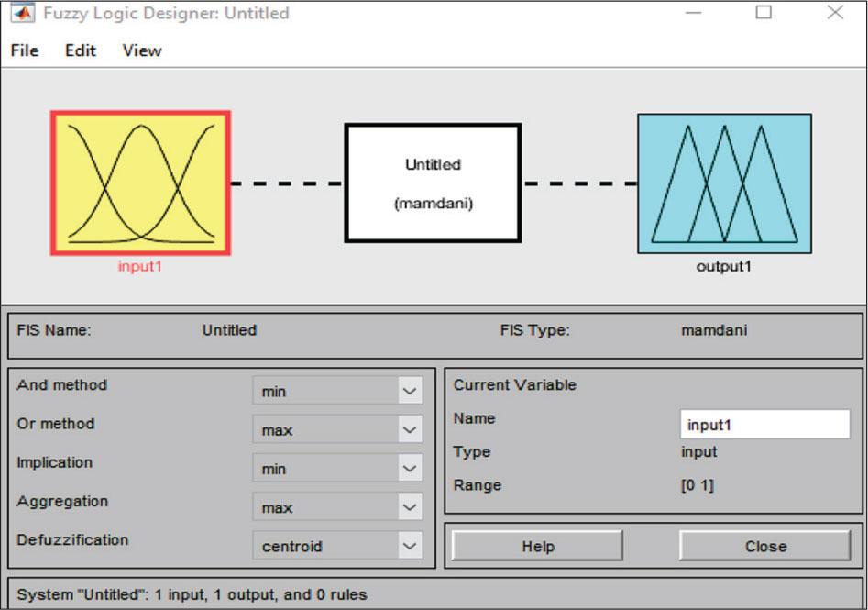Screen dimensions: 868x610
Task: Click the input1 label under yellow box
Action: tap(139, 267)
